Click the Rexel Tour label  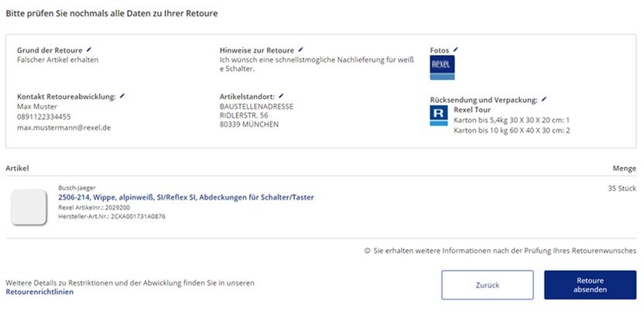[472, 110]
